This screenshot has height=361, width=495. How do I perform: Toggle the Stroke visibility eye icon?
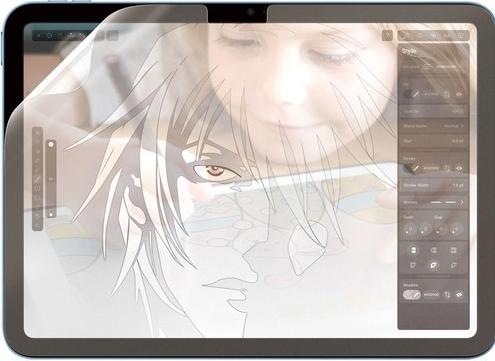[459, 169]
